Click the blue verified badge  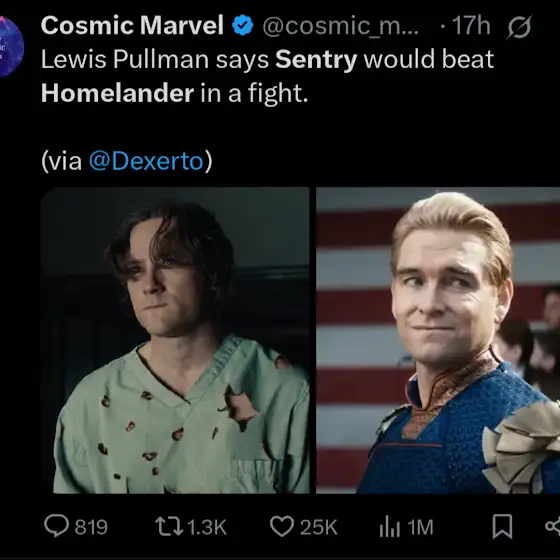(x=242, y=26)
